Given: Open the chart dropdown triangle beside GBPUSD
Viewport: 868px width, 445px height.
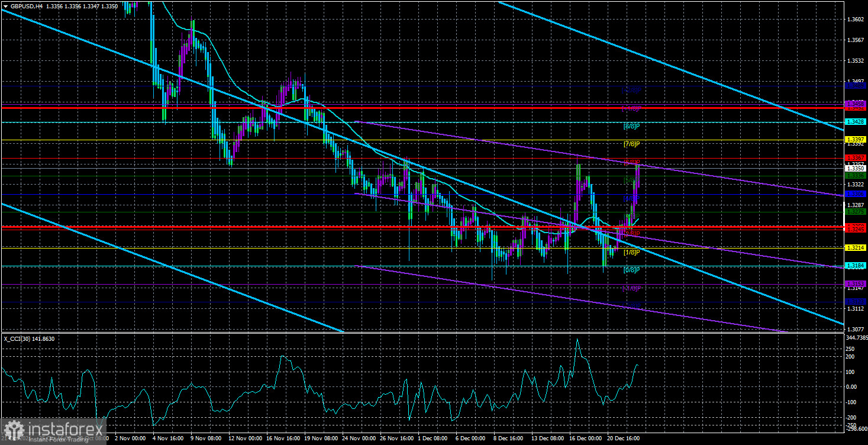Looking at the screenshot, I should tap(6, 5).
